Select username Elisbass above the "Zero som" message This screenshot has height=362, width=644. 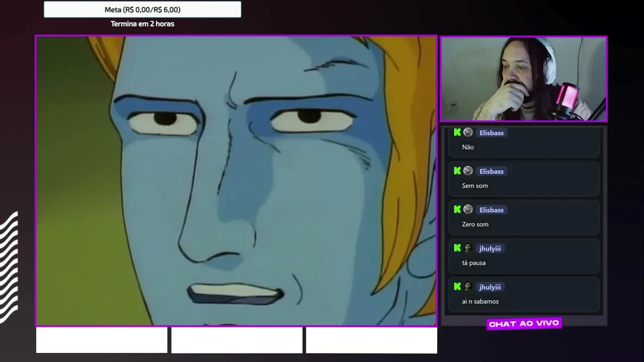click(492, 210)
